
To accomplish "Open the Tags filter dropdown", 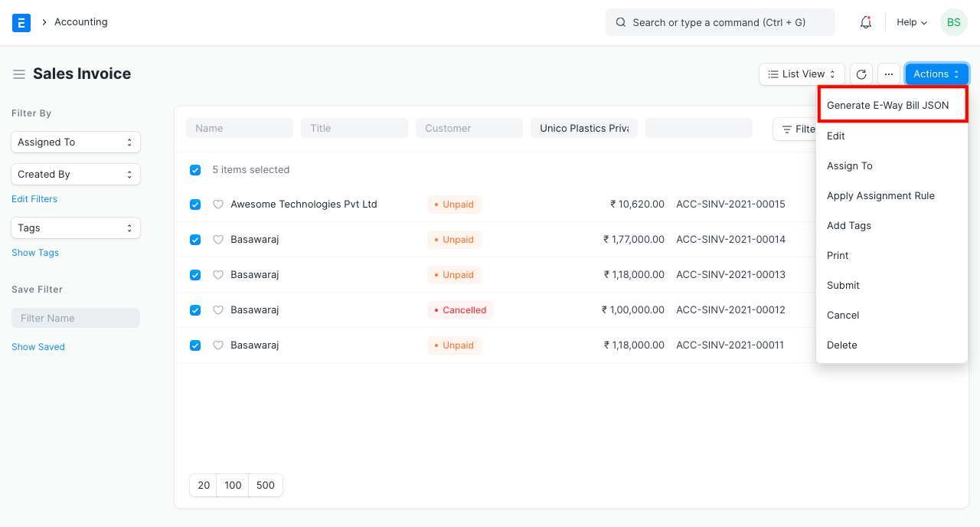I will coord(75,227).
